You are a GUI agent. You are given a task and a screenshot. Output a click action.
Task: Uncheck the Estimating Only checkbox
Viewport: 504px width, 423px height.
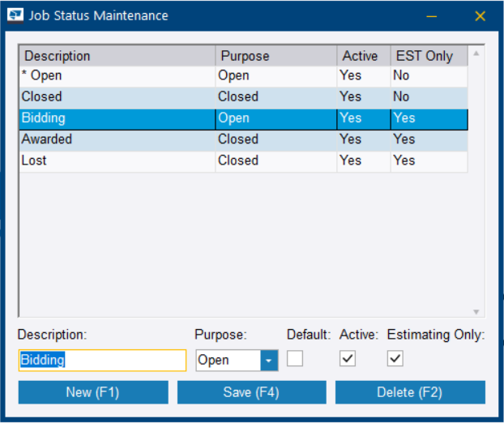(395, 359)
